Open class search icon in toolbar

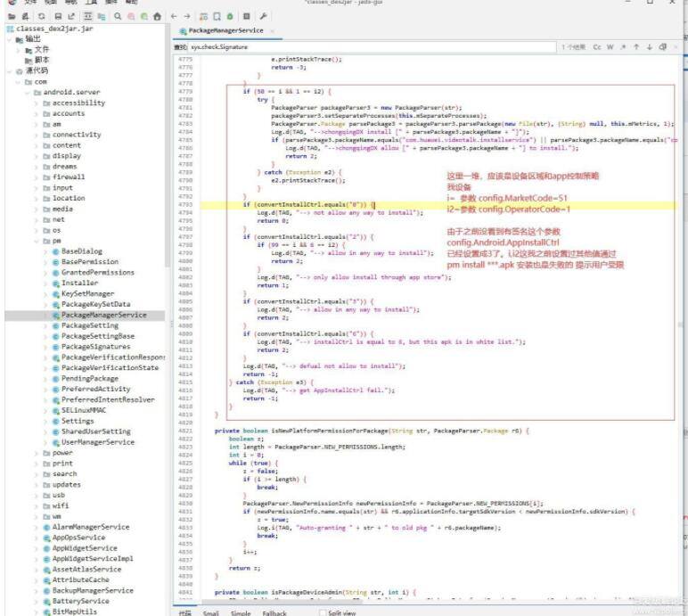point(131,17)
